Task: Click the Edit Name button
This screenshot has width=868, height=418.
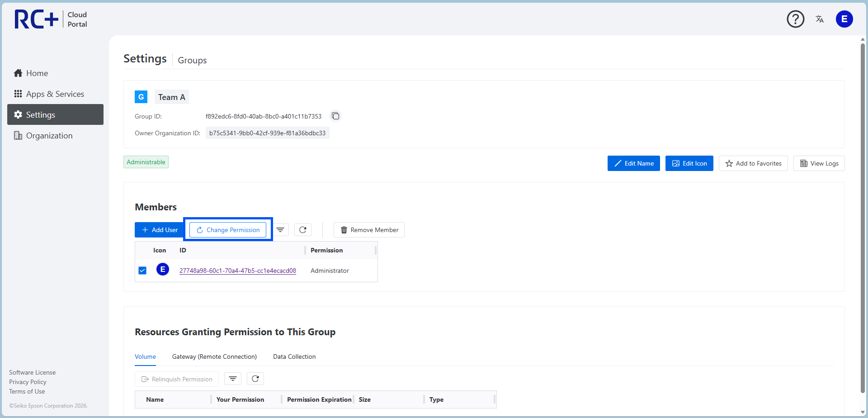Action: point(634,163)
